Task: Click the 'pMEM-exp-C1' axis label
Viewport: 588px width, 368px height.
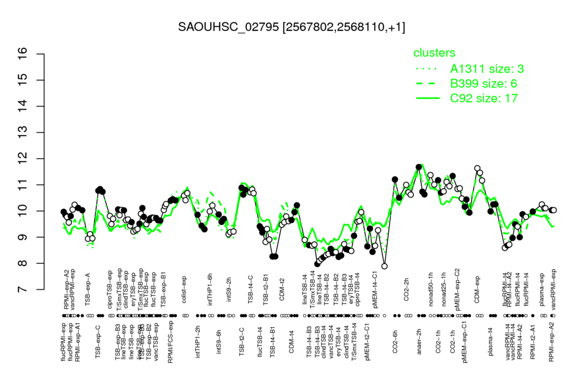Action: click(x=465, y=342)
